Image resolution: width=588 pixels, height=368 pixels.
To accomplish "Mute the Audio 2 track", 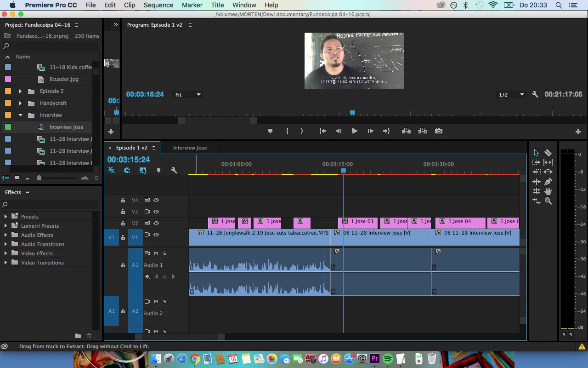I will (156, 302).
